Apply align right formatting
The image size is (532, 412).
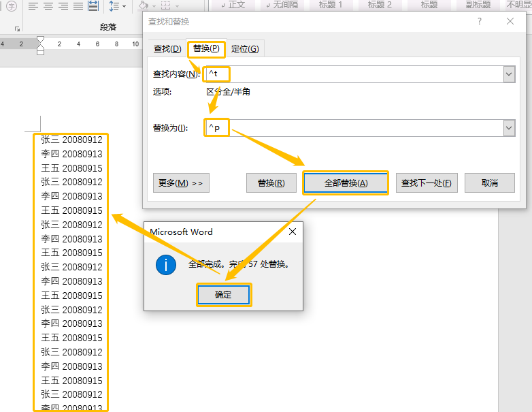(x=63, y=5)
